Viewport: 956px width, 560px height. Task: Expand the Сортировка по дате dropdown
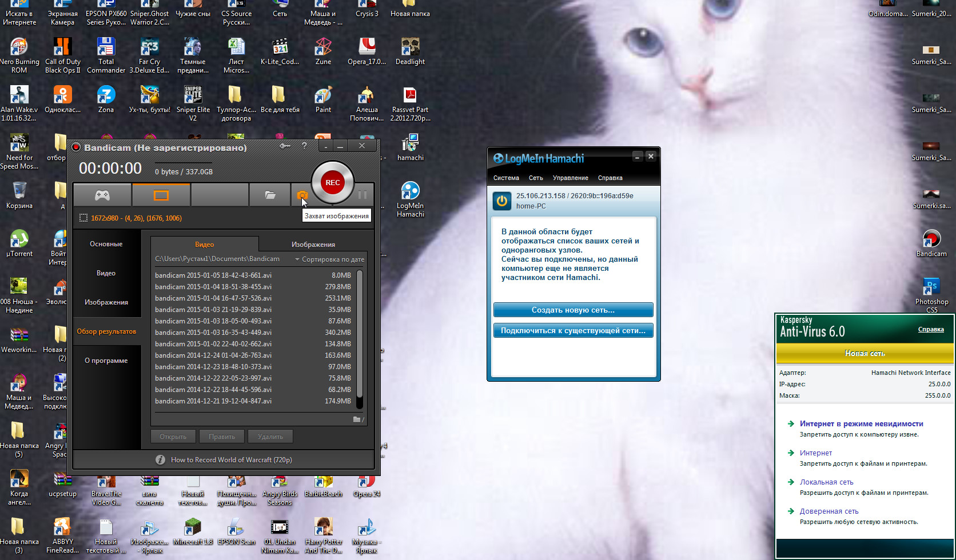pyautogui.click(x=329, y=259)
